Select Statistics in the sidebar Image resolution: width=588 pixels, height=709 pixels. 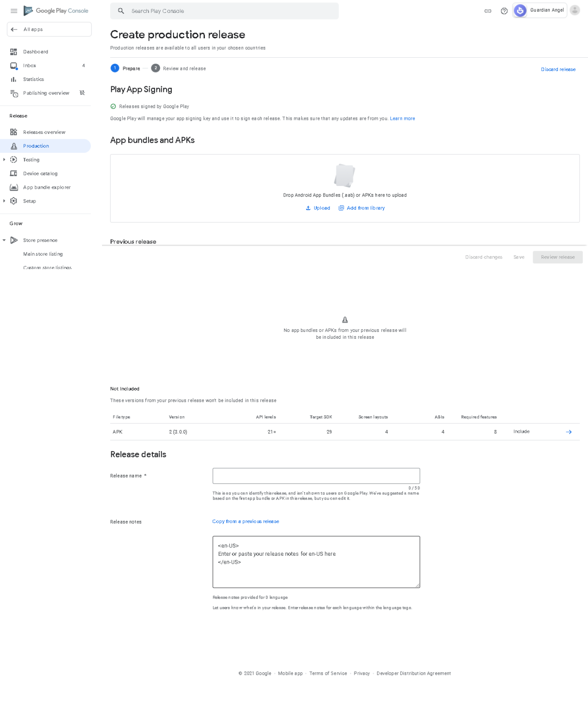tap(33, 79)
